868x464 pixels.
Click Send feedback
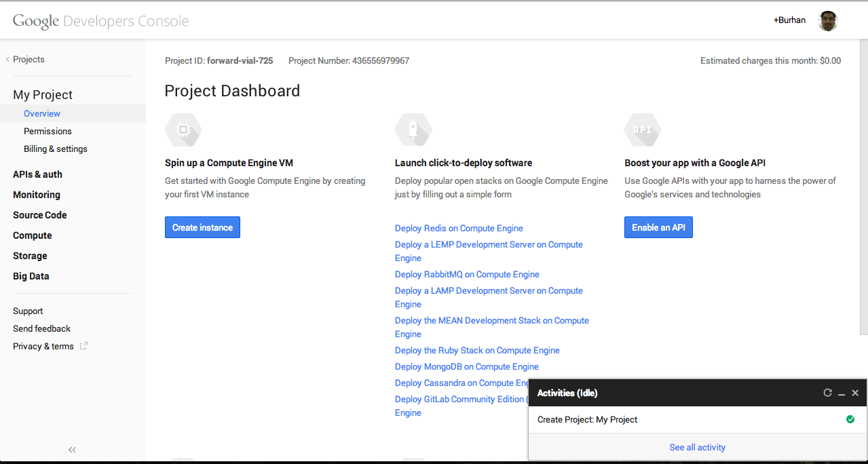(x=41, y=329)
